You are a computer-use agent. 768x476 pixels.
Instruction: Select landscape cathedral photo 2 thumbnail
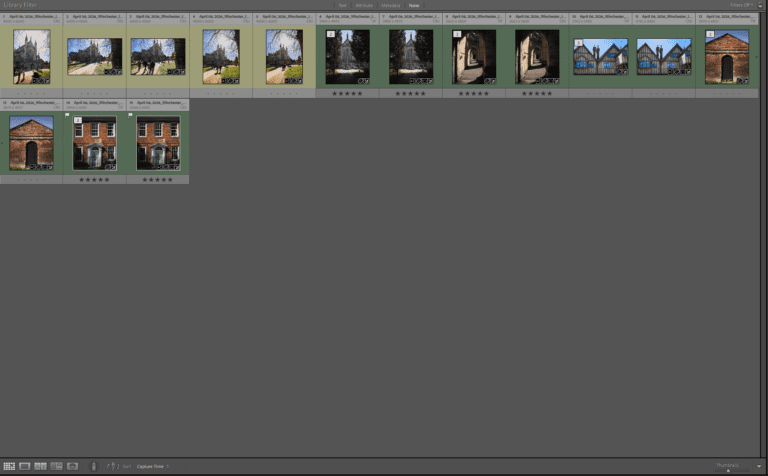click(95, 57)
